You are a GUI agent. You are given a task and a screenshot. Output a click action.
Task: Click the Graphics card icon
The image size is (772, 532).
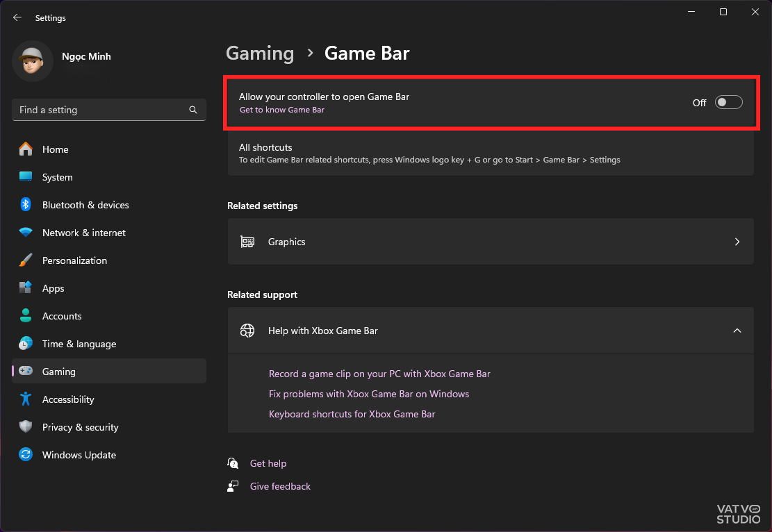pyautogui.click(x=247, y=242)
